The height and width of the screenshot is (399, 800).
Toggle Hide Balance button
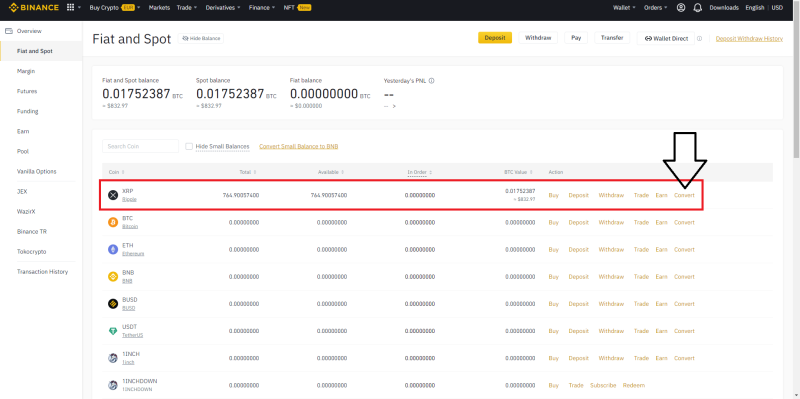(x=201, y=38)
